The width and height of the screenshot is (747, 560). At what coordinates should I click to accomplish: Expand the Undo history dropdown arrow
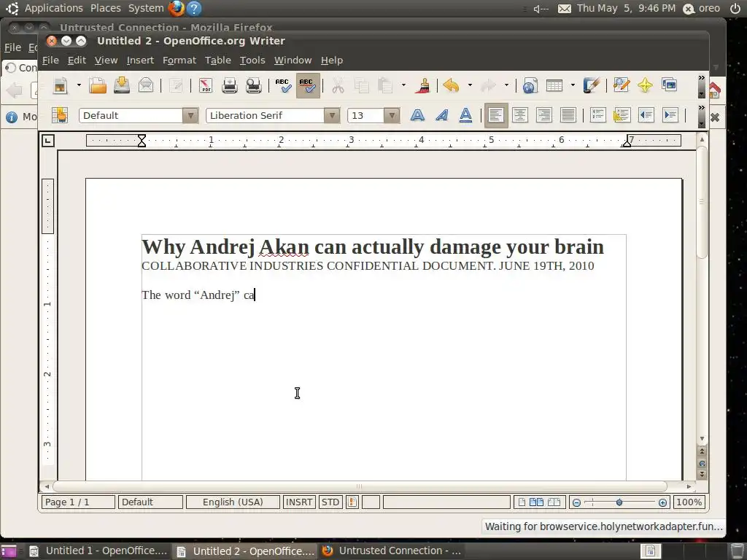tap(470, 86)
